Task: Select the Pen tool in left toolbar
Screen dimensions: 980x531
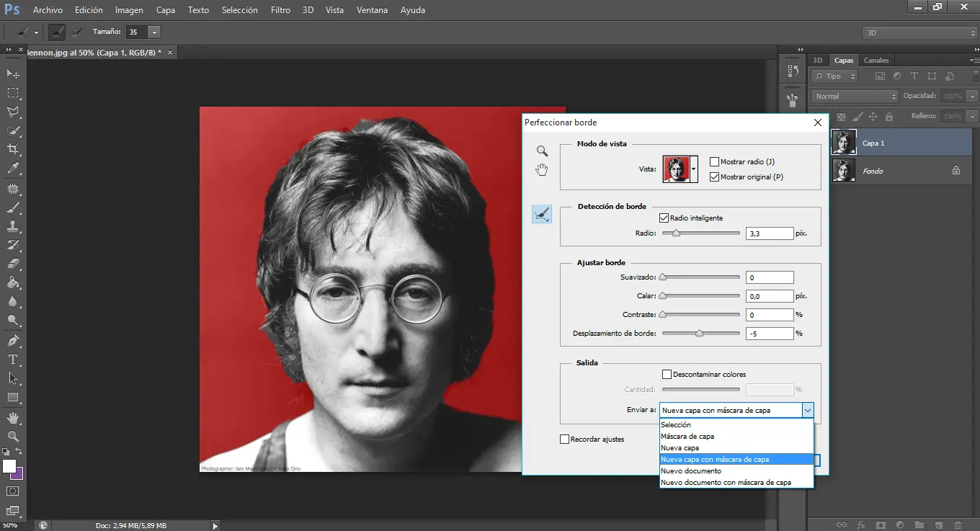Action: point(13,340)
